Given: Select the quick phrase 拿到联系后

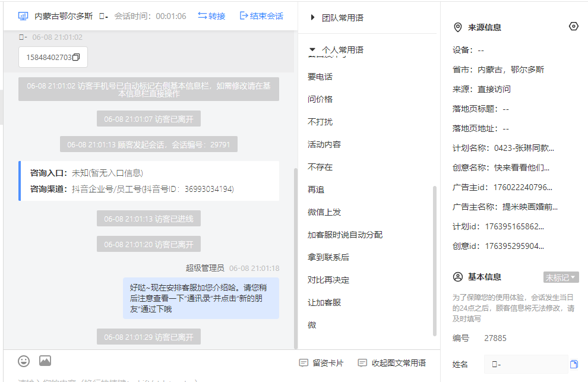Looking at the screenshot, I should pyautogui.click(x=328, y=257).
